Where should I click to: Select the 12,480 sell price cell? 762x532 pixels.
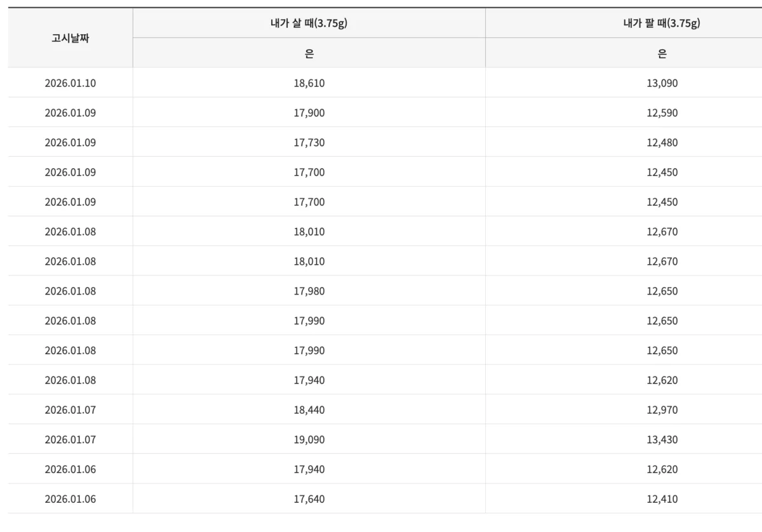662,143
